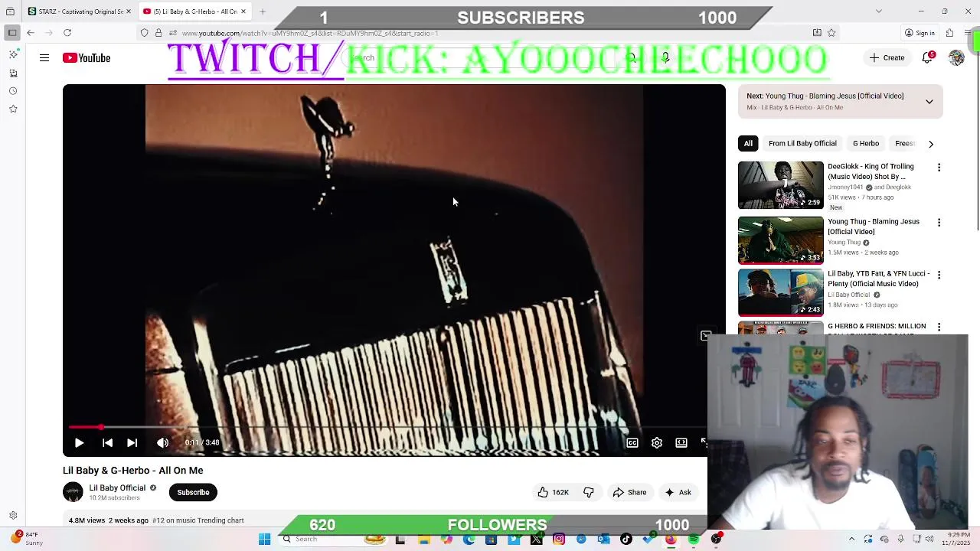The image size is (980, 551).
Task: Open the player settings gear
Action: click(657, 442)
